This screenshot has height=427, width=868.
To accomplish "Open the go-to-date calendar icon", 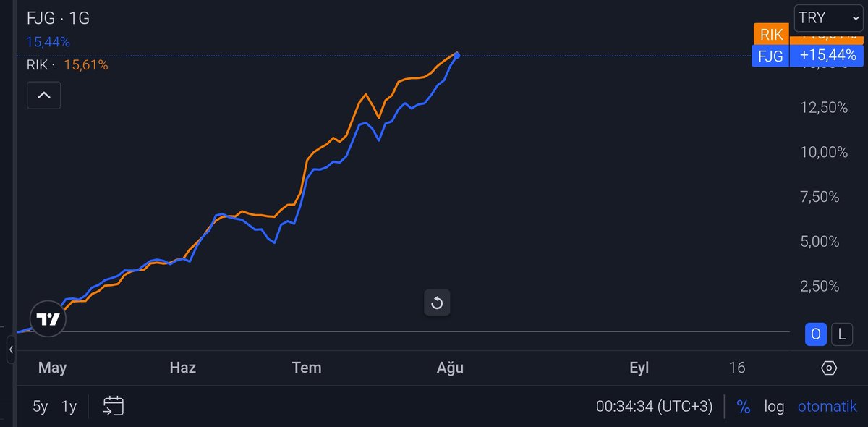I will point(114,406).
